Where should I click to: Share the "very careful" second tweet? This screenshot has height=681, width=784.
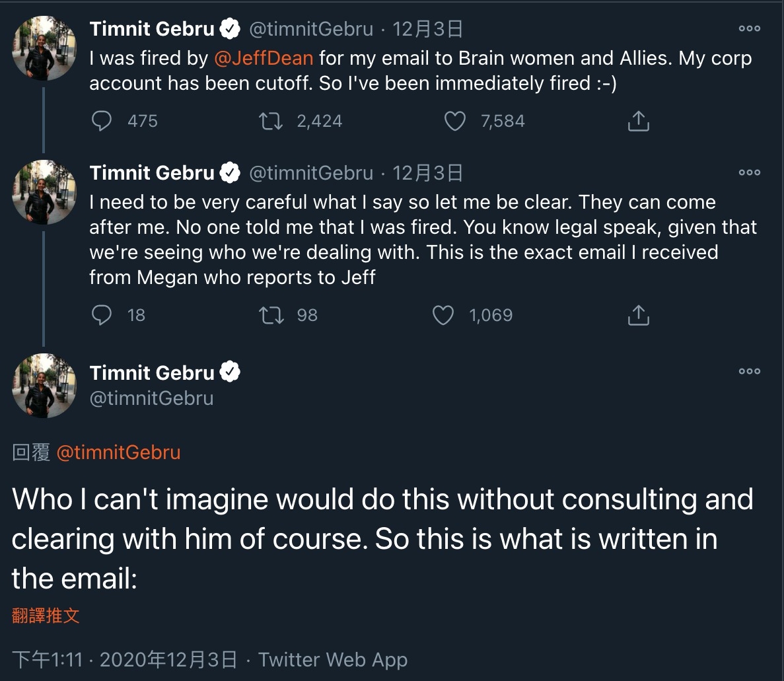coord(638,315)
